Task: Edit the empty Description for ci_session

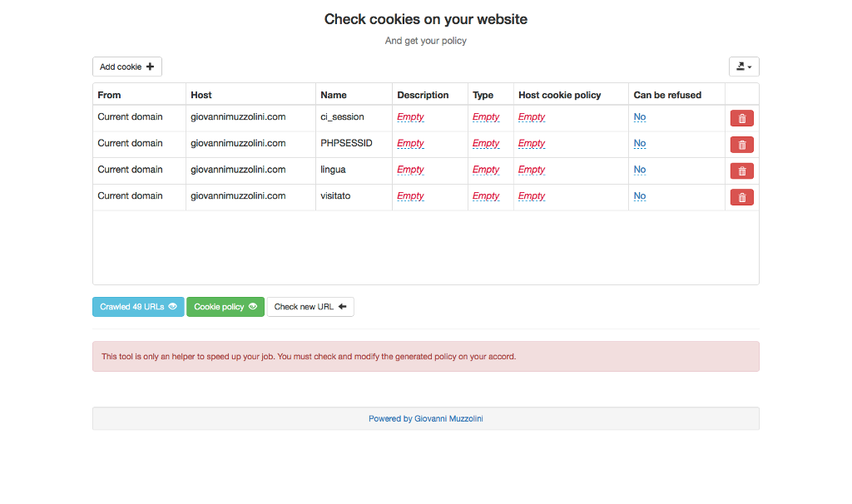Action: pyautogui.click(x=410, y=117)
